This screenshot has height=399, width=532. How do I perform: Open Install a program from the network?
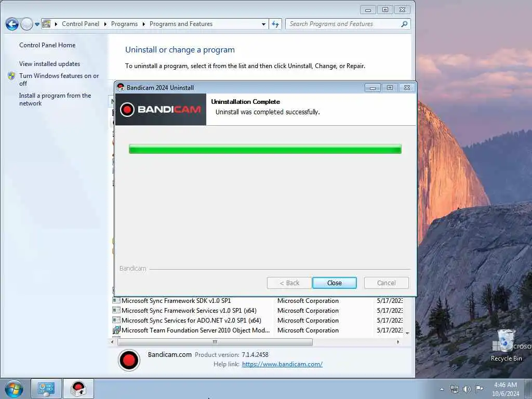(x=55, y=99)
